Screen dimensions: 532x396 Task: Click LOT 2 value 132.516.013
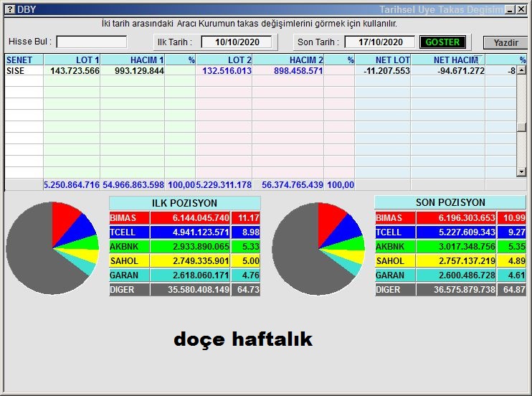click(x=227, y=70)
